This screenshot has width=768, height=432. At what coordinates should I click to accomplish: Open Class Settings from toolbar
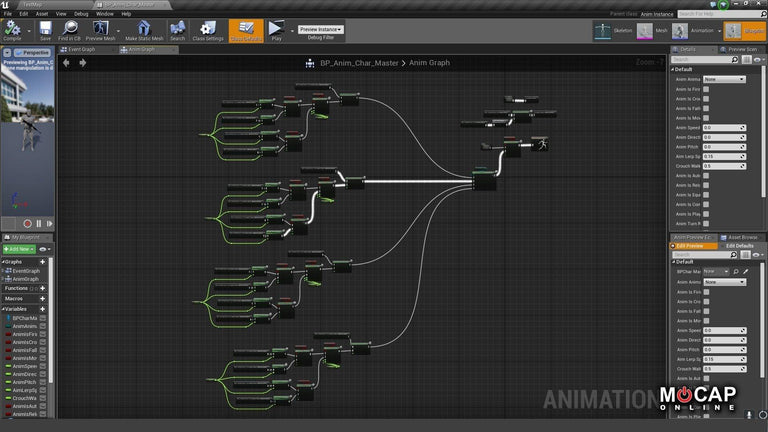tap(207, 30)
